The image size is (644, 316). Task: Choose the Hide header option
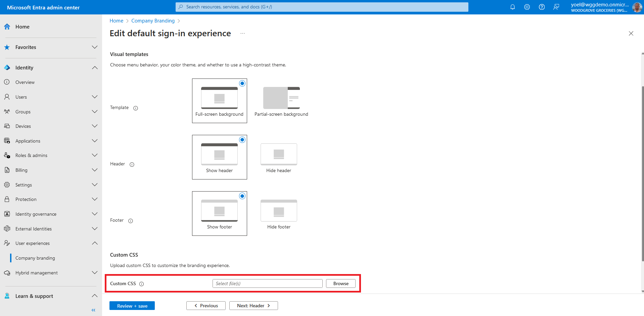click(279, 157)
